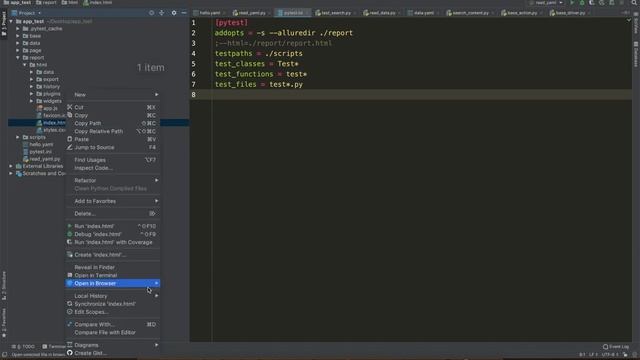Choose Create Gist... menu item
The height and width of the screenshot is (360, 640).
[x=113, y=353]
